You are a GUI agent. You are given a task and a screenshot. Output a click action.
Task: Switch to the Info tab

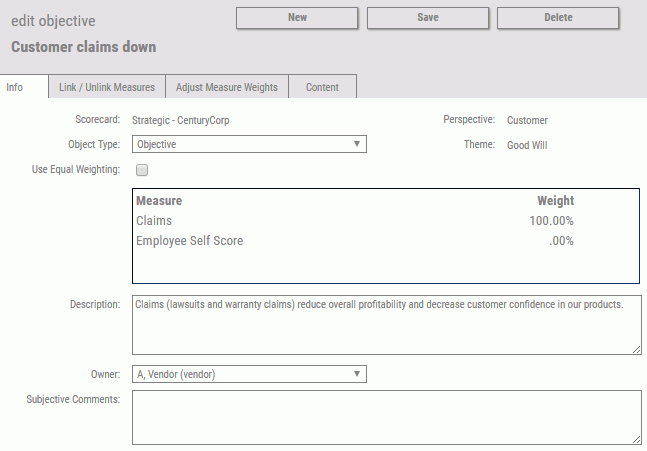(24, 87)
